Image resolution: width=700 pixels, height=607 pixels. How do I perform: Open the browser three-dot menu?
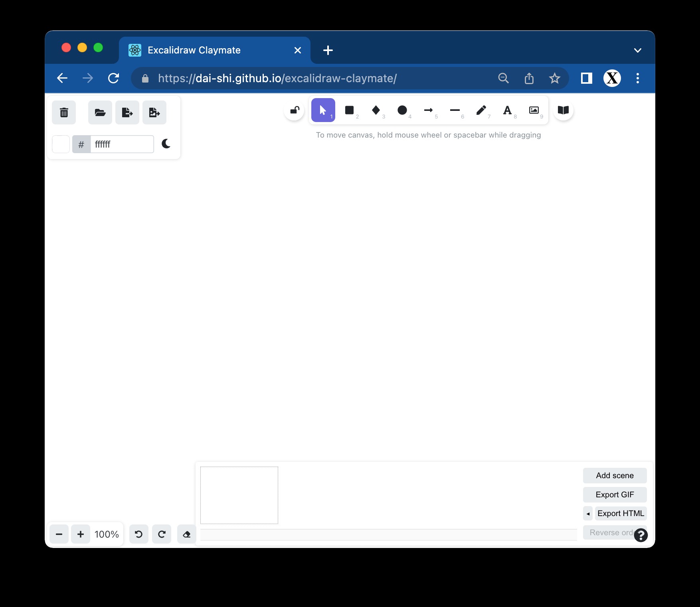pos(638,78)
